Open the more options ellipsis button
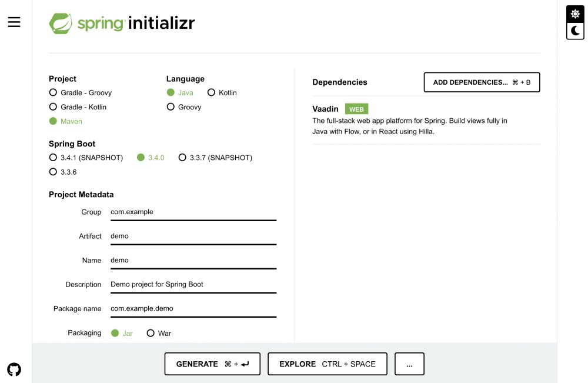The height and width of the screenshot is (383, 588). coord(409,364)
